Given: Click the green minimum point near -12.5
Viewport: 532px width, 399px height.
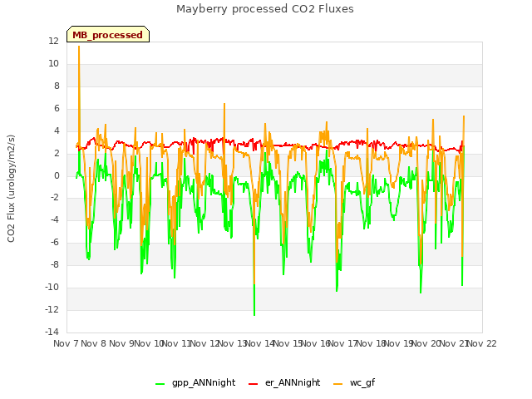Looking at the screenshot, I should tap(254, 315).
